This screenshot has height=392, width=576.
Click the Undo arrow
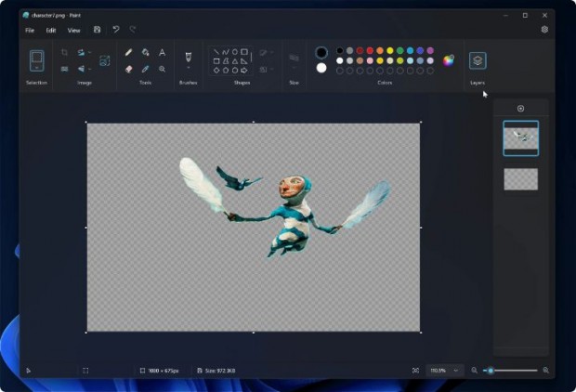pyautogui.click(x=116, y=30)
